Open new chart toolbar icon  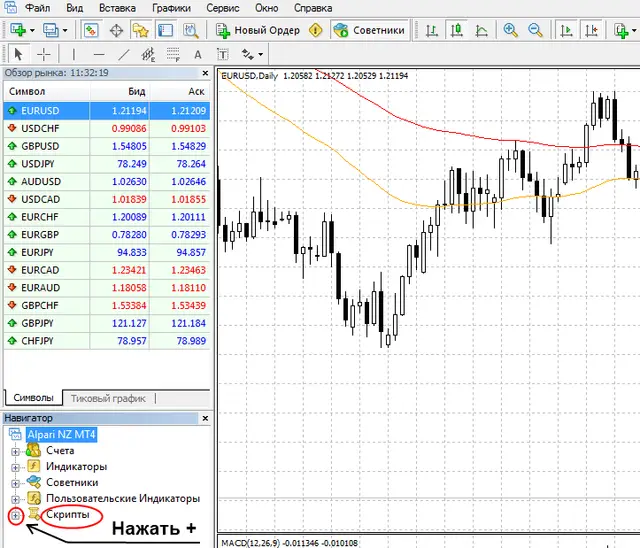point(18,30)
